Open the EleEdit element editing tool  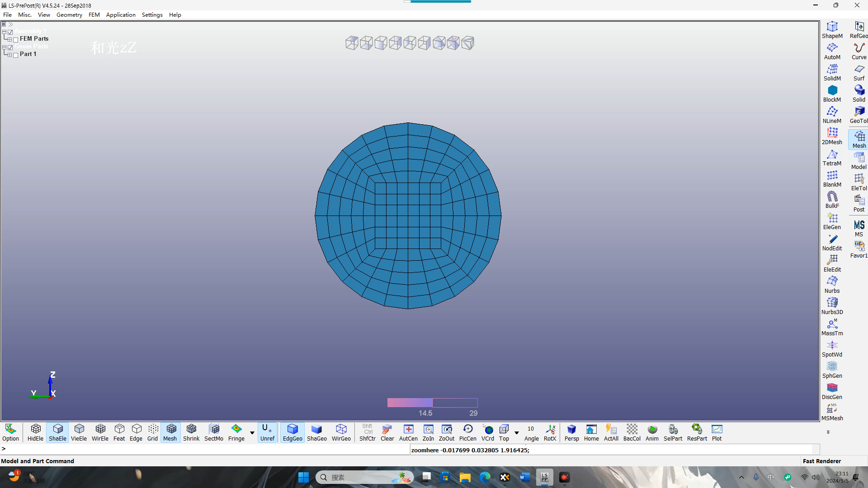[832, 263]
